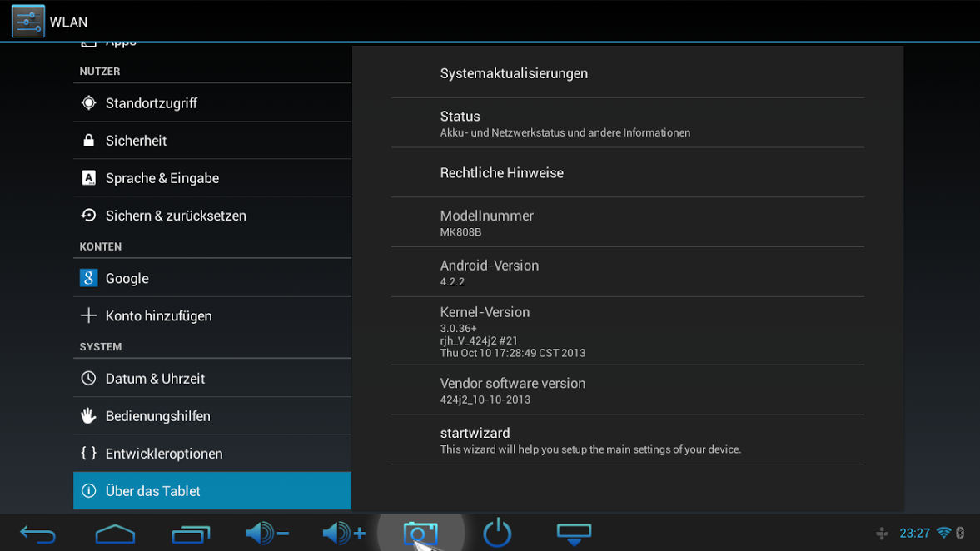Viewport: 980px width, 551px height.
Task: Click the clock showing 23:27
Action: coord(914,534)
